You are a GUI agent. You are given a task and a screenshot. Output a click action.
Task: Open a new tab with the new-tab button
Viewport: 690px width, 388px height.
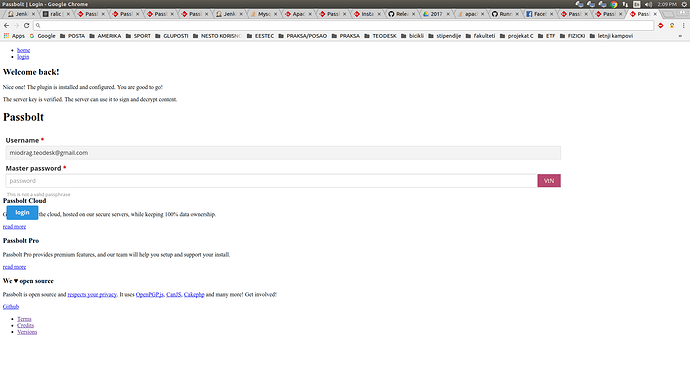tap(668, 14)
